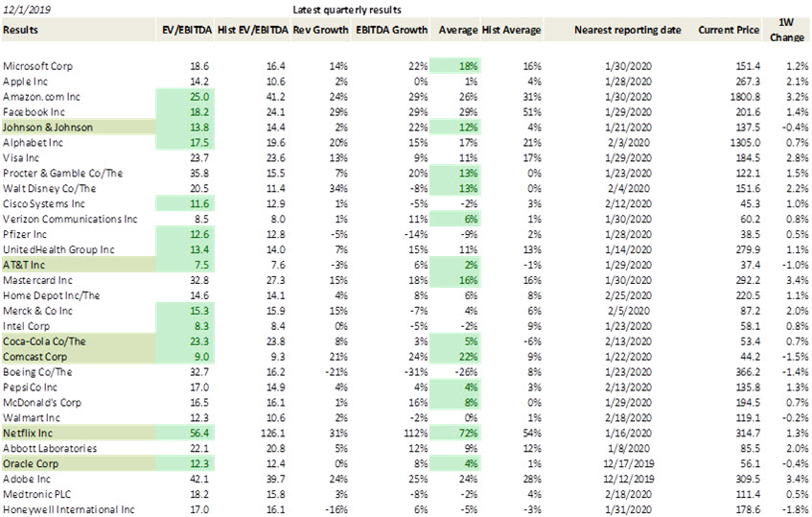The height and width of the screenshot is (517, 812).
Task: Click the Nearest reporting date header
Action: [627, 30]
